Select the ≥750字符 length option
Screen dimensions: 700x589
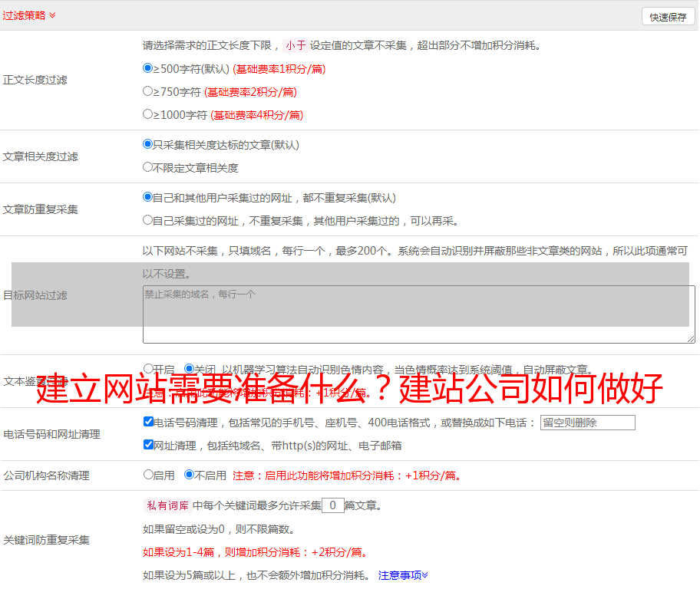pos(148,91)
